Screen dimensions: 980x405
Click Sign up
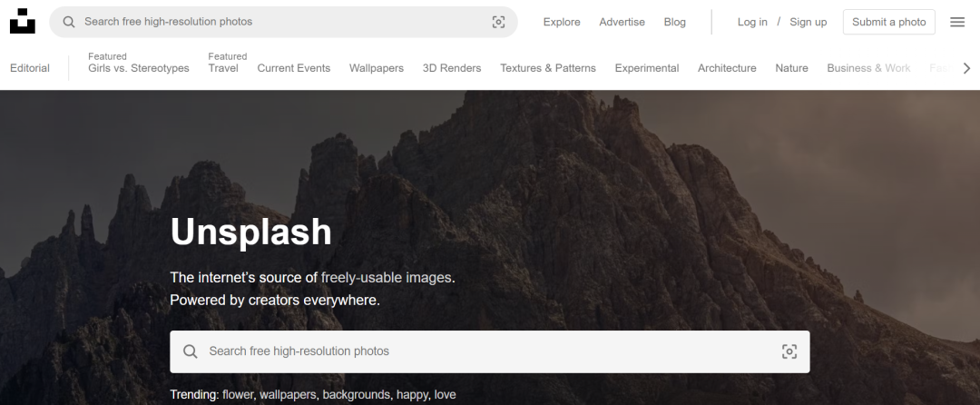pyautogui.click(x=808, y=22)
